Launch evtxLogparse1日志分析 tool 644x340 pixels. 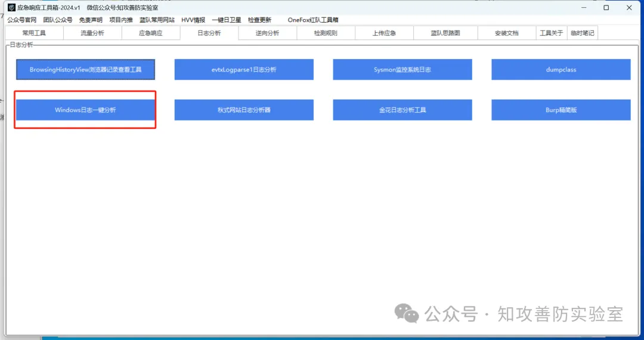coord(244,69)
